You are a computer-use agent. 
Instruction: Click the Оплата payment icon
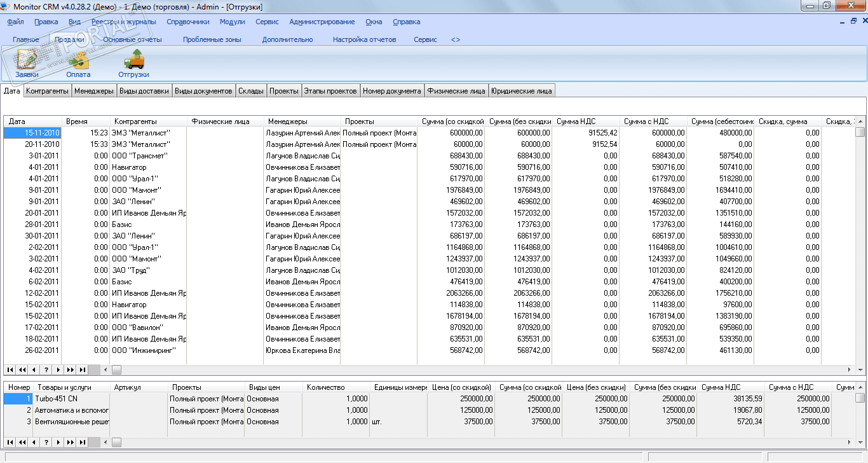click(x=78, y=64)
